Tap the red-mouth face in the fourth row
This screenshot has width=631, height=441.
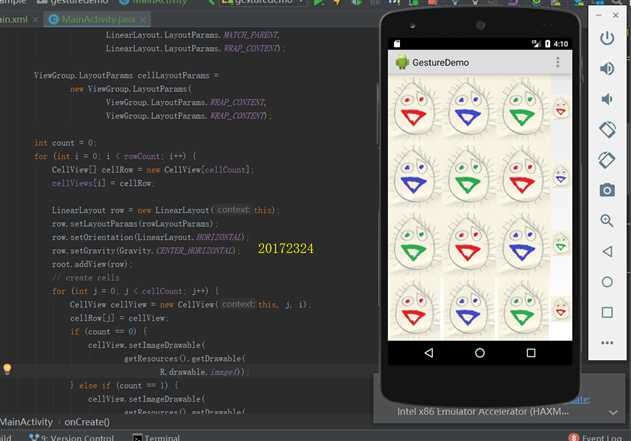(414, 310)
